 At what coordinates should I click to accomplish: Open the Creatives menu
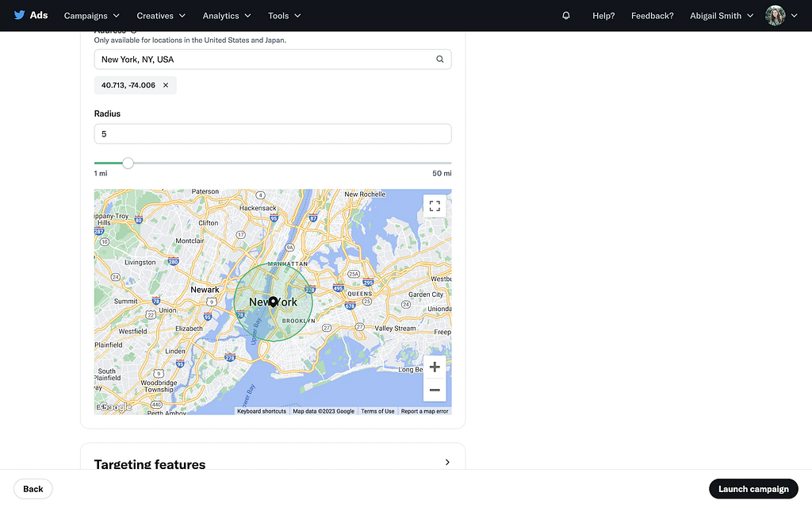click(x=161, y=16)
